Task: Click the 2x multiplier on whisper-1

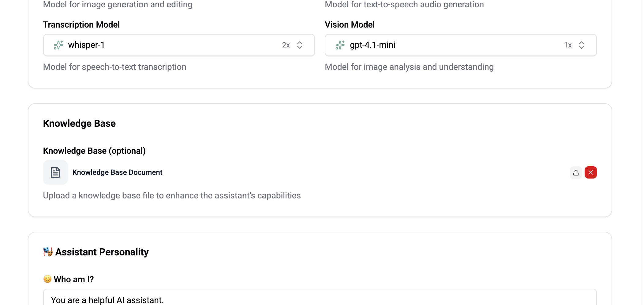Action: (286, 45)
